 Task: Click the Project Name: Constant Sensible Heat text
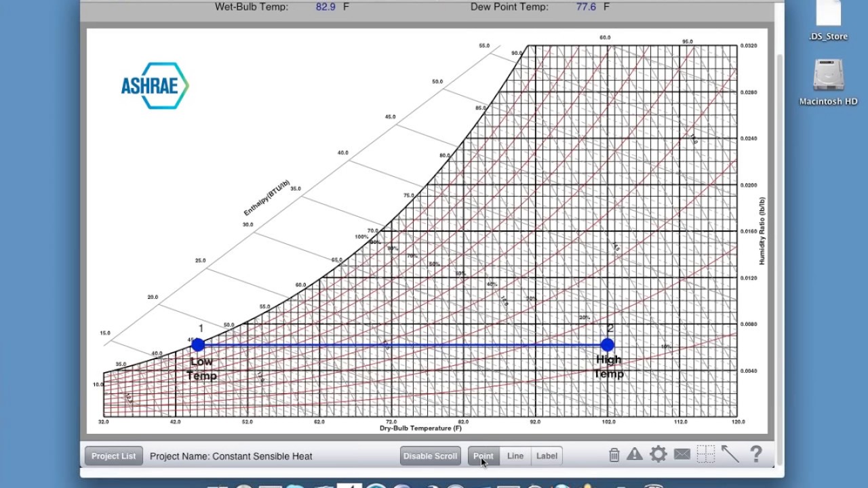231,456
